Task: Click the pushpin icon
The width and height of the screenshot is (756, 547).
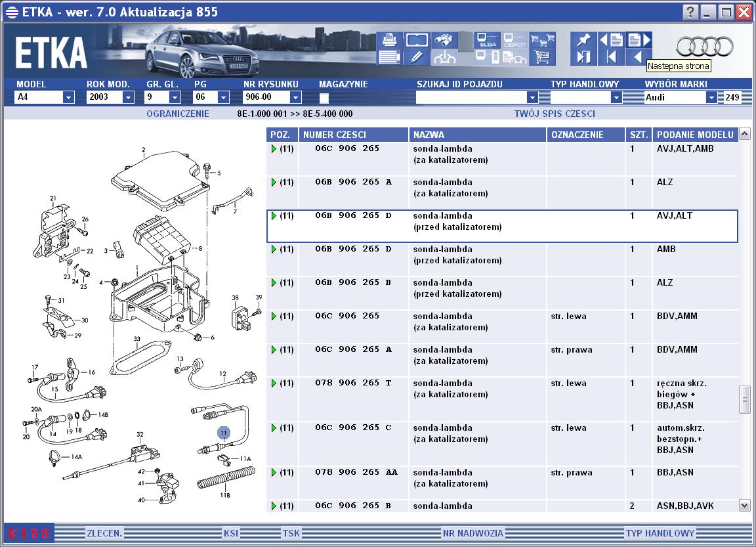Action: (583, 39)
